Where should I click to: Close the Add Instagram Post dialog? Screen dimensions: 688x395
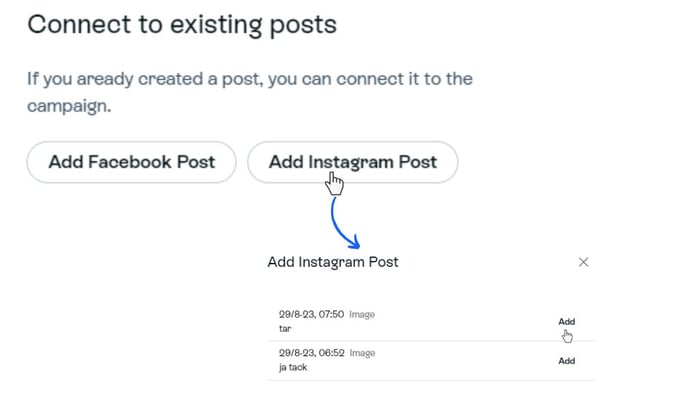click(x=583, y=262)
